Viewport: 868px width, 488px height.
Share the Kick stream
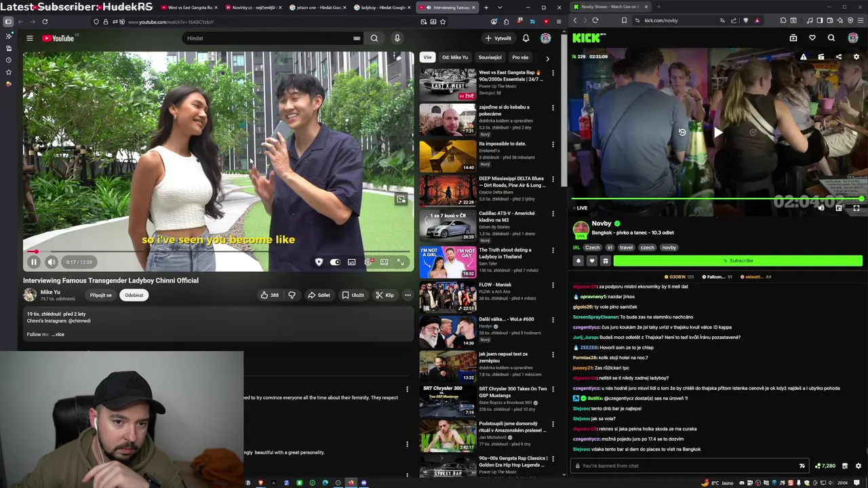click(x=839, y=57)
